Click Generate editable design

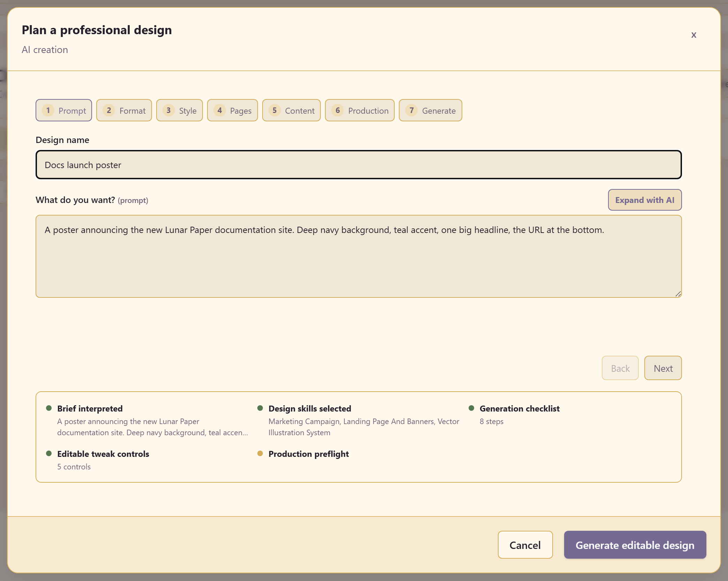pyautogui.click(x=635, y=545)
